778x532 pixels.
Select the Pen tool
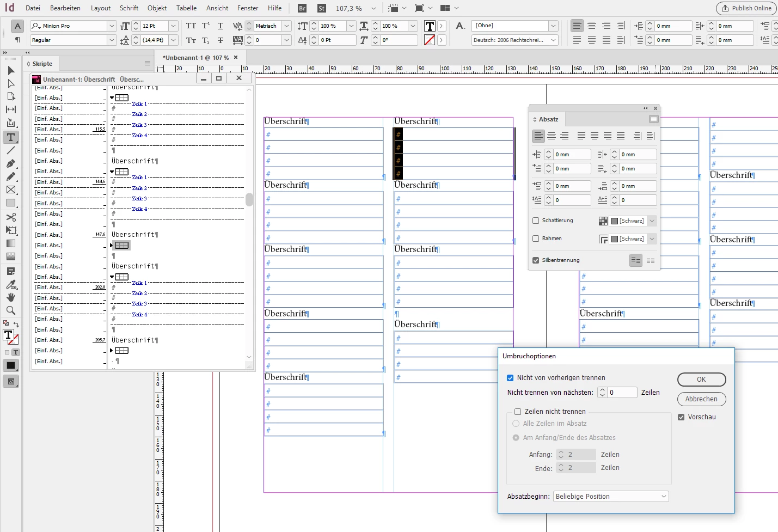(x=11, y=163)
